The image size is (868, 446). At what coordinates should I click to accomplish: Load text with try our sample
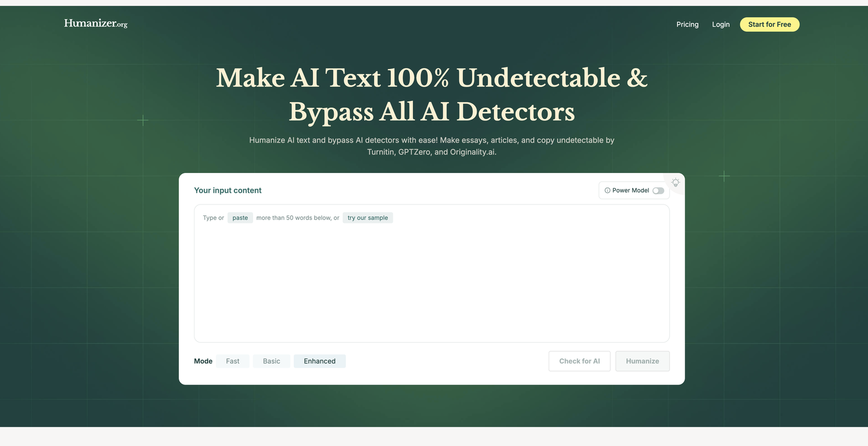368,218
